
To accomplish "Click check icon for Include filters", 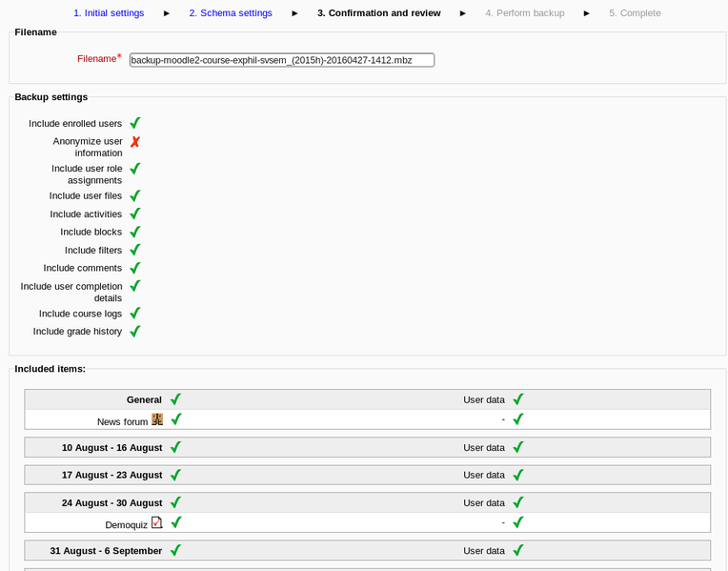I will click(x=135, y=250).
